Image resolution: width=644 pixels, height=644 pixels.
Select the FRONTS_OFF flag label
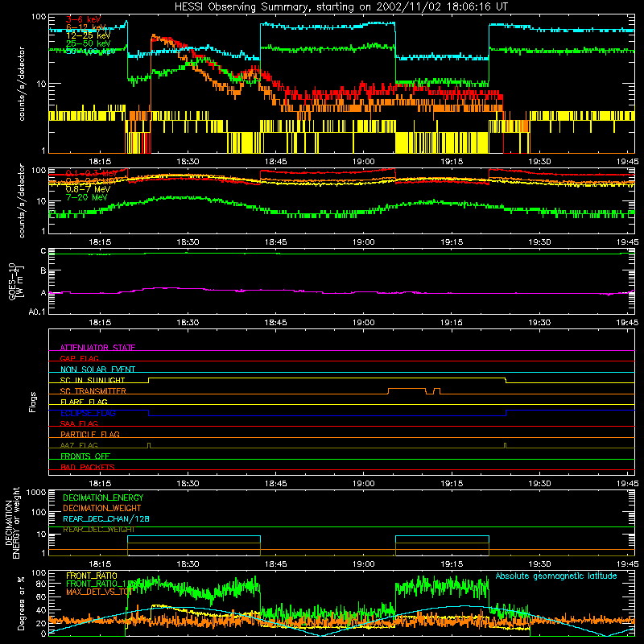point(85,456)
